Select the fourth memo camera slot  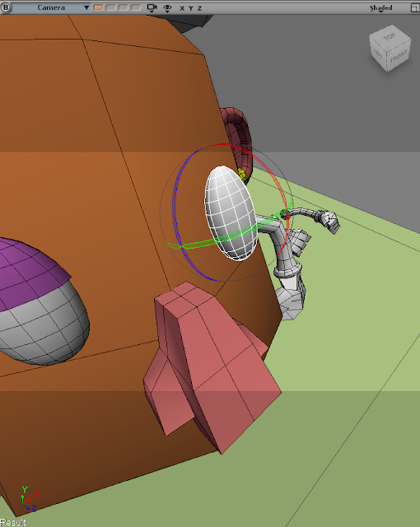click(x=136, y=7)
